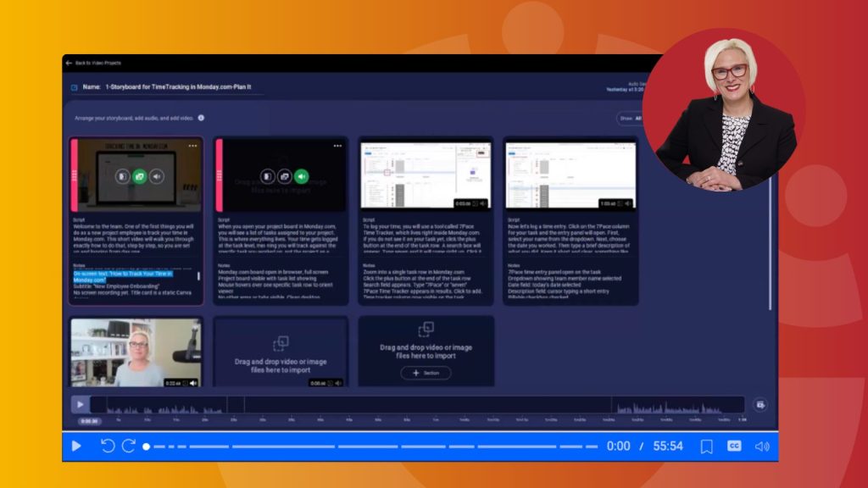This screenshot has height=488, width=868.
Task: Click the script text beginning 'Welcome to the team'
Action: click(x=133, y=238)
